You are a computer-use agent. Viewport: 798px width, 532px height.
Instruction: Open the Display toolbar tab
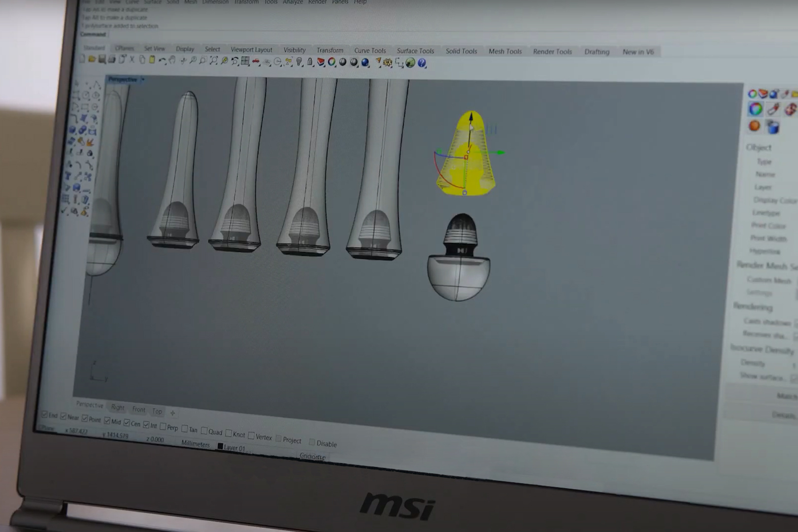click(x=185, y=49)
